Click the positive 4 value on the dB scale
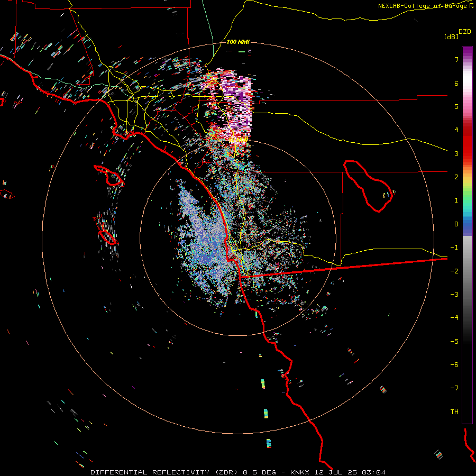 (456, 130)
